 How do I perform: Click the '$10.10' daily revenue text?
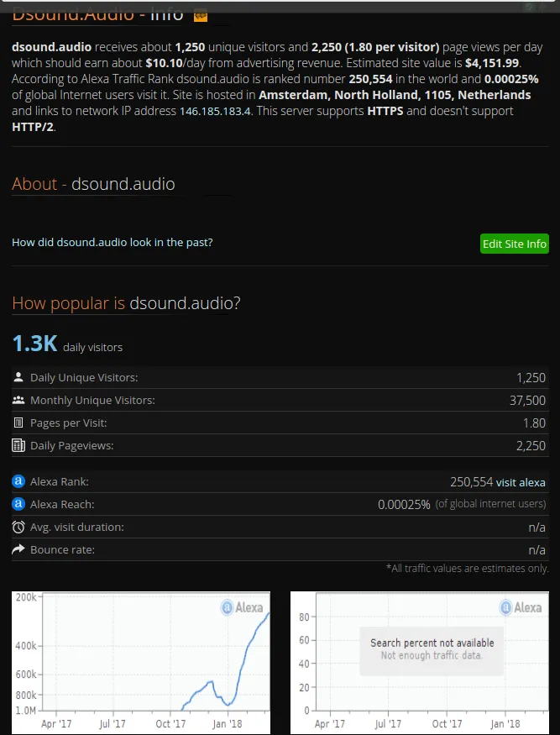click(164, 63)
